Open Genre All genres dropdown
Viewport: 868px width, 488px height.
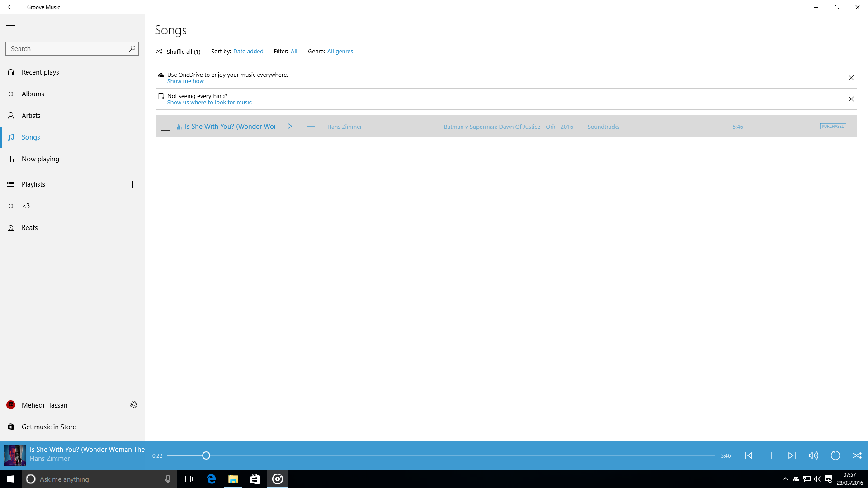[340, 52]
